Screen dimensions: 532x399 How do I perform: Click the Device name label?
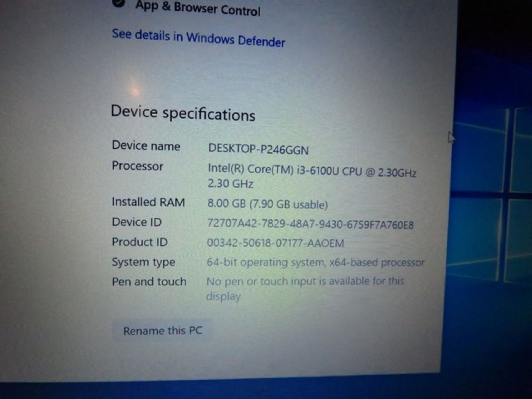click(x=146, y=146)
